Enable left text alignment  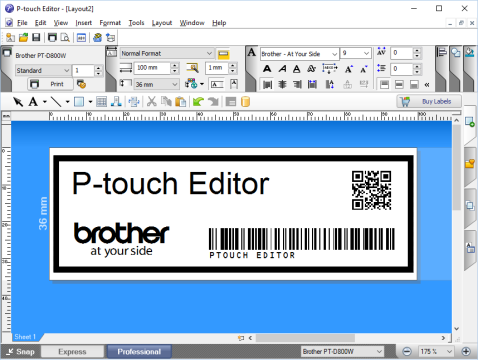point(267,84)
